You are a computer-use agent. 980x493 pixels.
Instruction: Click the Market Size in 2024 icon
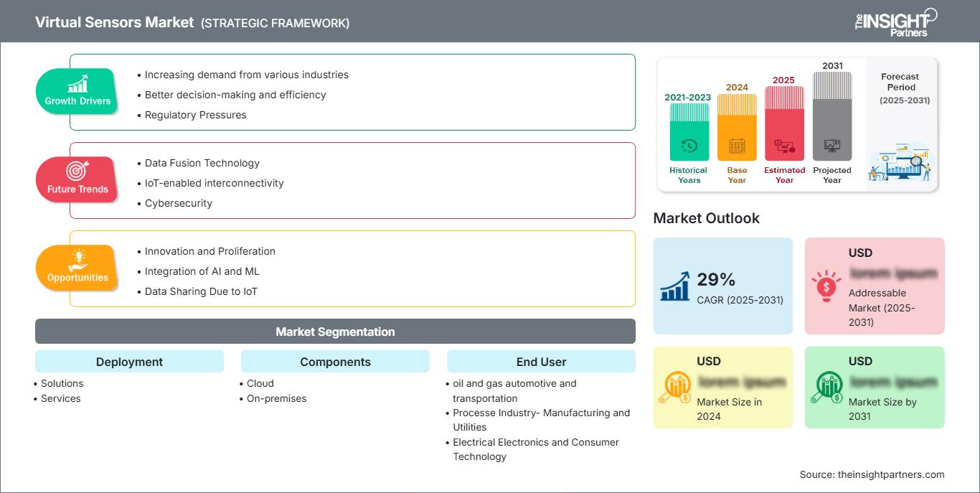tap(674, 388)
